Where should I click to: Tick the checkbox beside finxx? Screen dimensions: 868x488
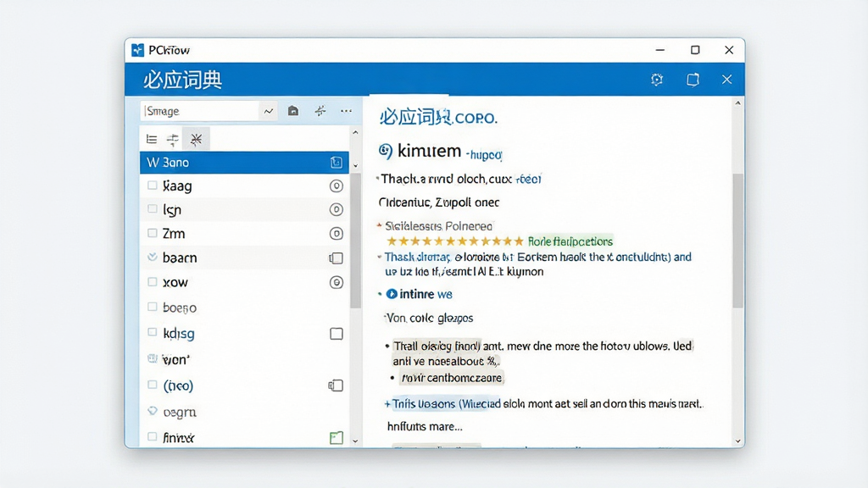coord(153,436)
